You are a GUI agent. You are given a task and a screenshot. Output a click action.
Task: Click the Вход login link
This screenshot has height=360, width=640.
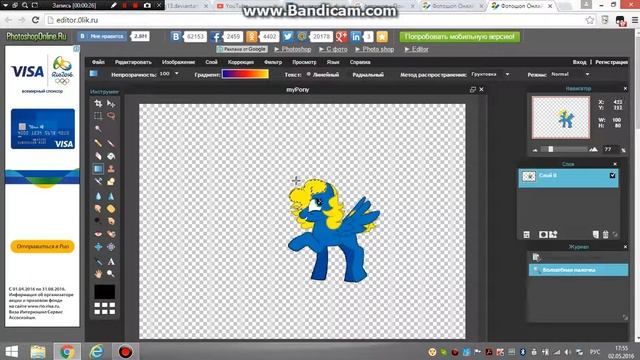pyautogui.click(x=579, y=62)
